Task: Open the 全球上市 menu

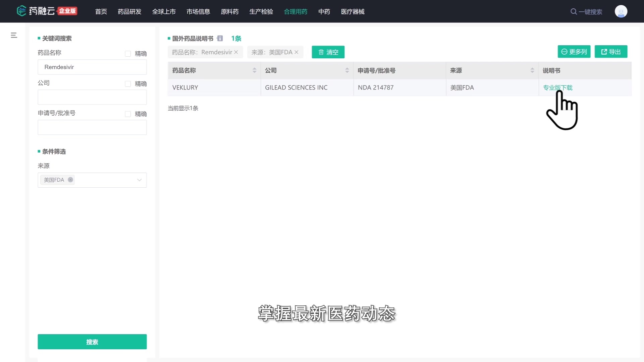Action: (164, 12)
